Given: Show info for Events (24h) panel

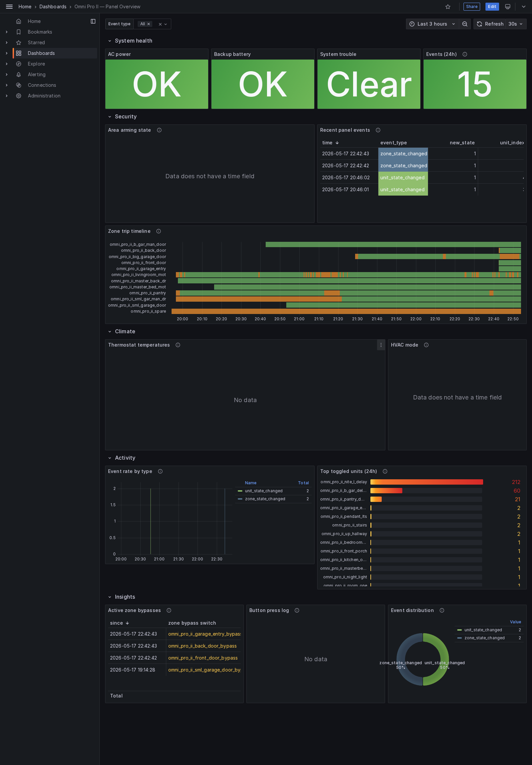Looking at the screenshot, I should coord(465,54).
